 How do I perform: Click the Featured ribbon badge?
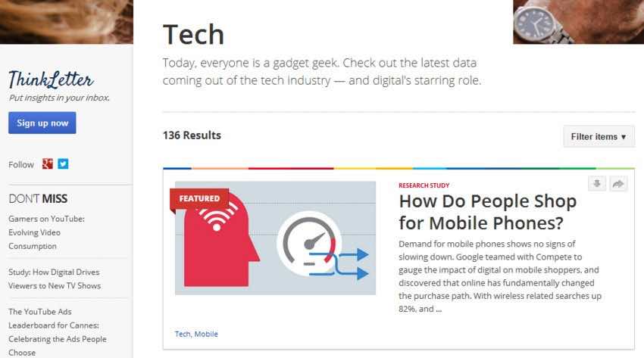pos(199,198)
